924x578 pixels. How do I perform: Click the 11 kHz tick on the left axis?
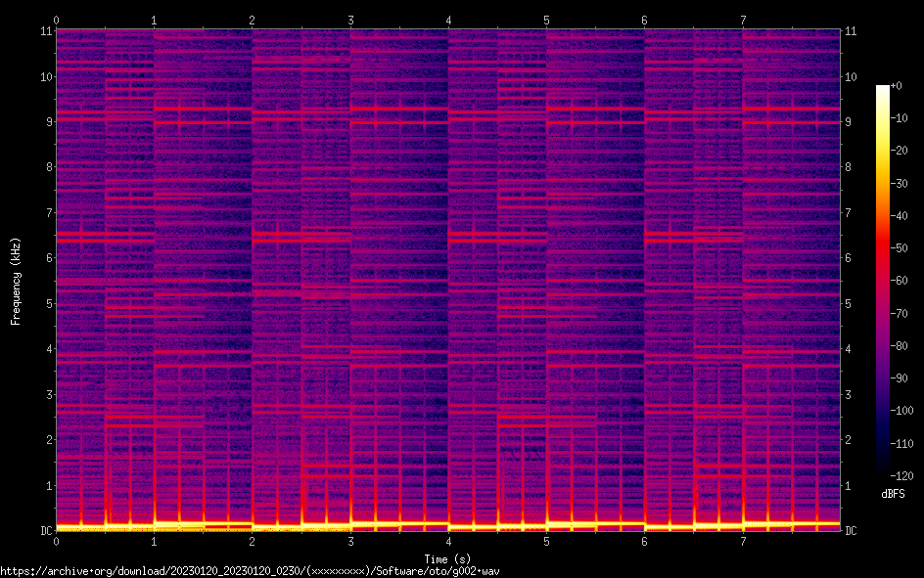(45, 31)
